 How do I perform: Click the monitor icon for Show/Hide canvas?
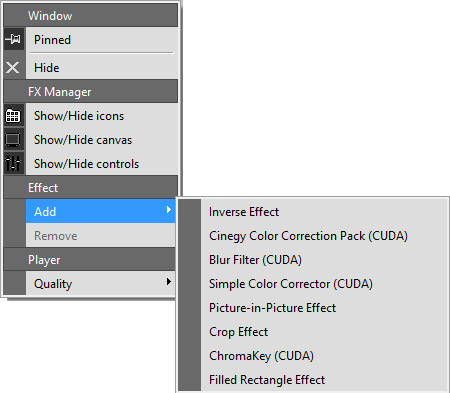(13, 140)
